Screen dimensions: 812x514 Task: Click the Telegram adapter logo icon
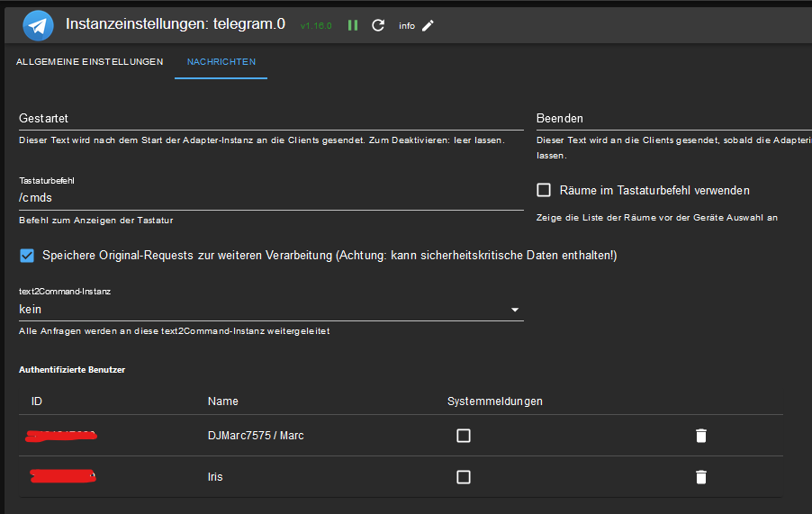click(x=38, y=25)
